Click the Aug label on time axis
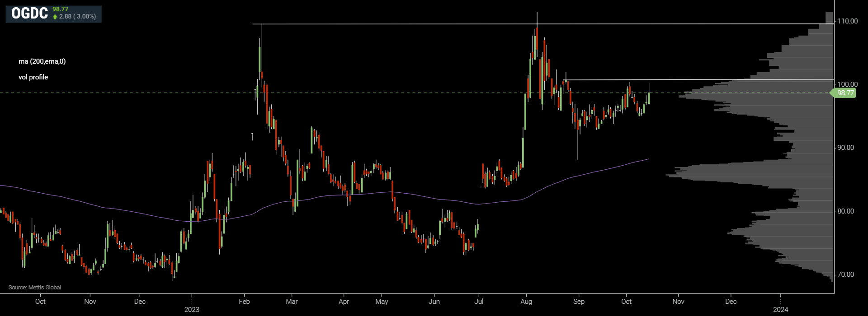Viewport: 868px width, 316px height. point(526,302)
